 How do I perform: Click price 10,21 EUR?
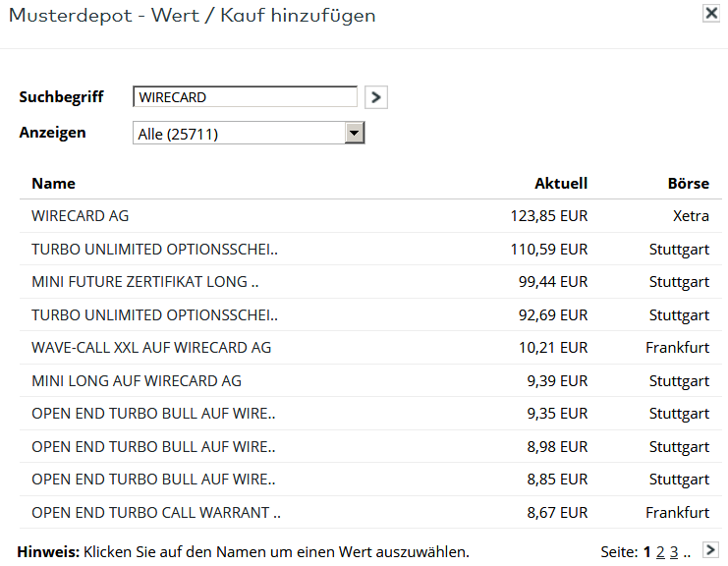coord(553,348)
